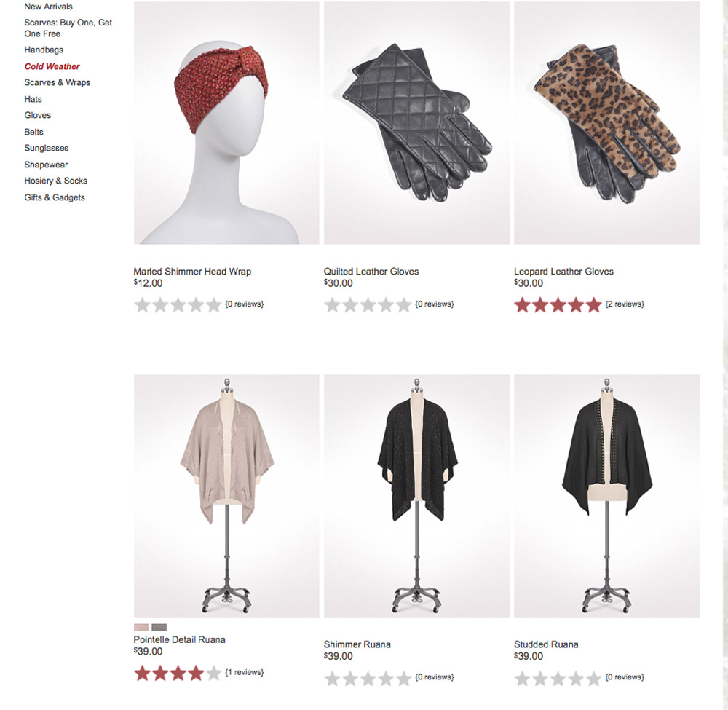
Task: Select Handbags in the sidebar
Action: click(x=44, y=50)
